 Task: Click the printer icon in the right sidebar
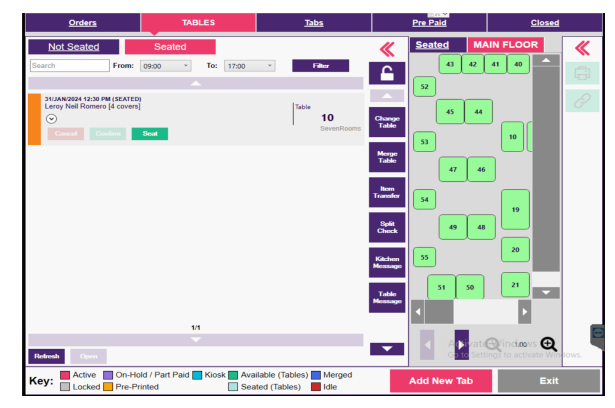coord(579,73)
